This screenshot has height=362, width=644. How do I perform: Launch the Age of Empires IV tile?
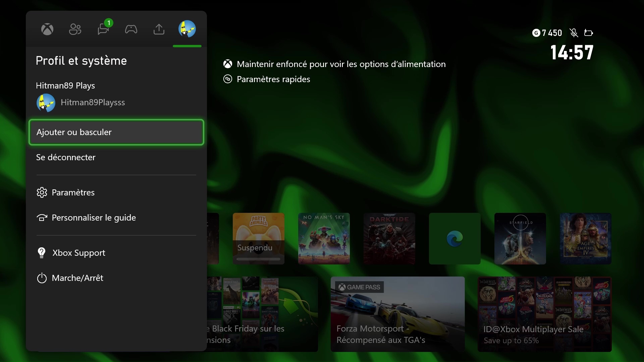tap(586, 239)
